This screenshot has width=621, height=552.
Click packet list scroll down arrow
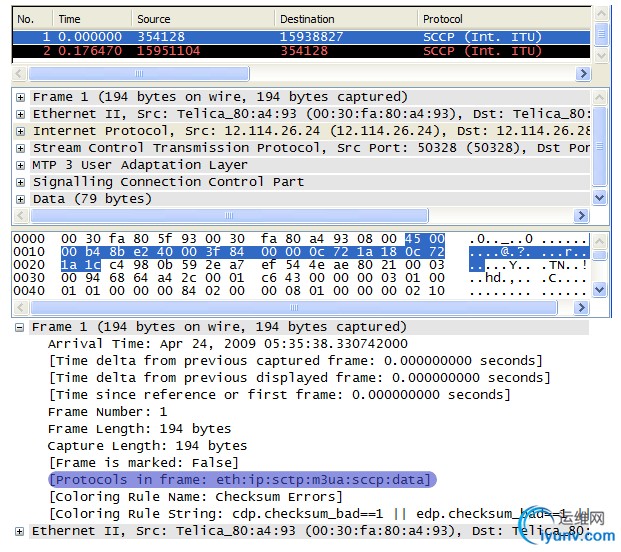pyautogui.click(x=601, y=55)
